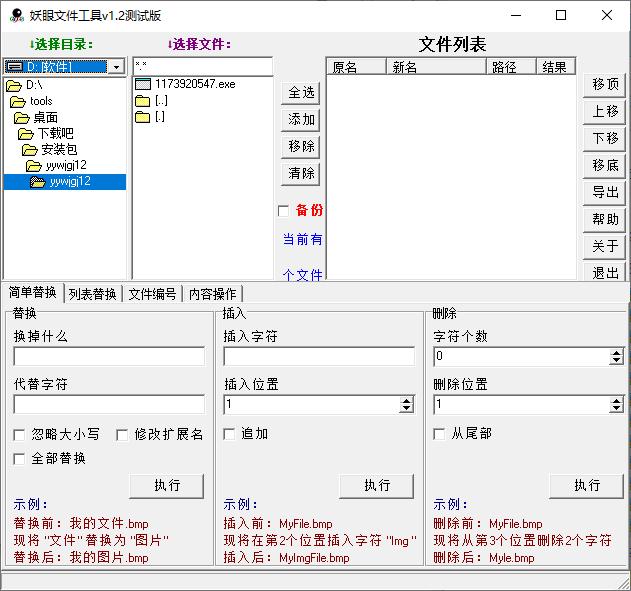Click the 代替字符 input field

[x=109, y=405]
